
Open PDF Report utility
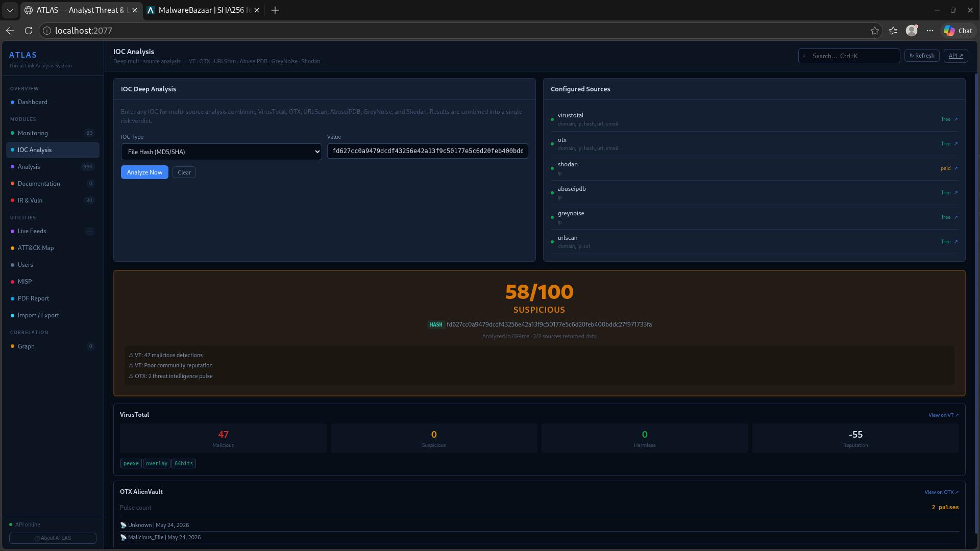(x=53, y=298)
